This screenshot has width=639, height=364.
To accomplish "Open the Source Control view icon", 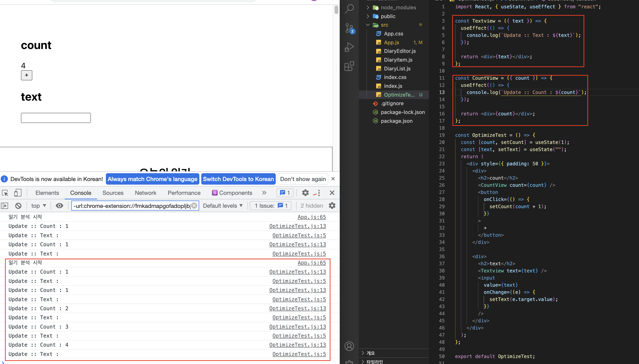I will (x=349, y=28).
